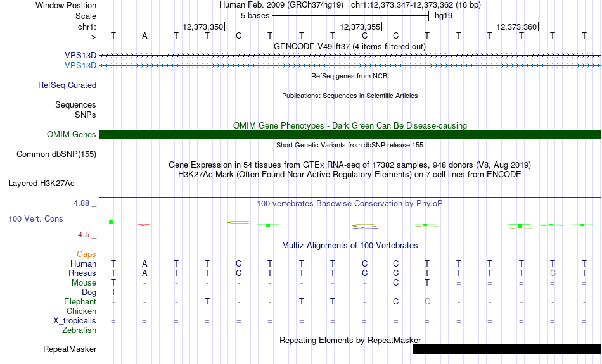Select the Chicken species row label

point(81,311)
